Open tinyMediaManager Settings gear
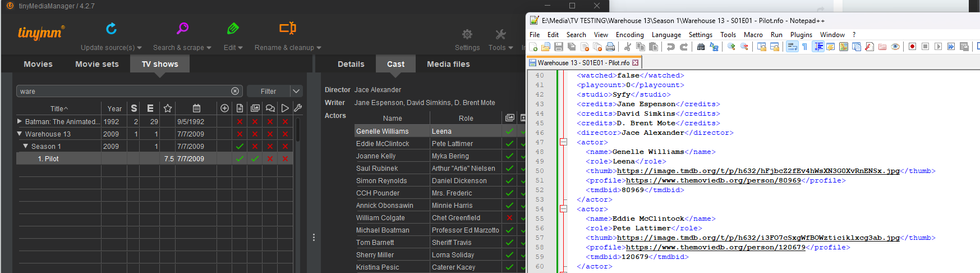This screenshot has height=273, width=980. pos(467,35)
